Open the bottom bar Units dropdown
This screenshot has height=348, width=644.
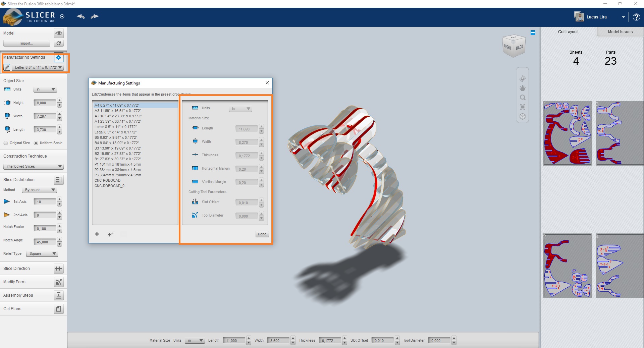pyautogui.click(x=195, y=341)
